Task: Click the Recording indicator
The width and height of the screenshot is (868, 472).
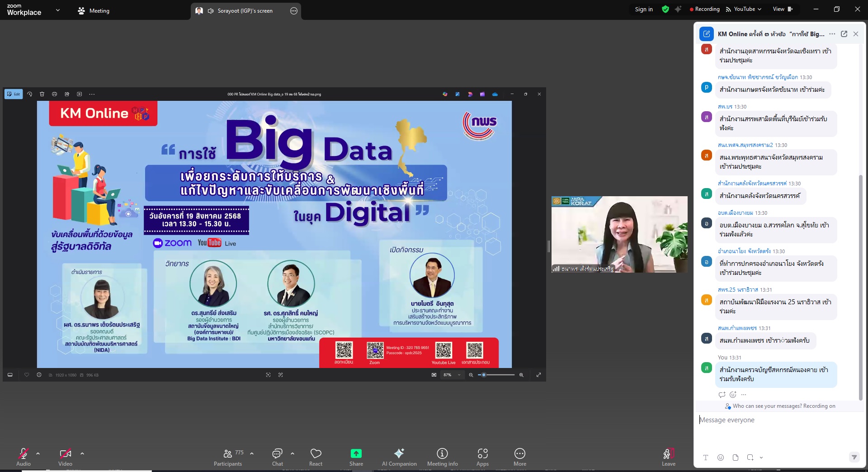Action: tap(704, 9)
